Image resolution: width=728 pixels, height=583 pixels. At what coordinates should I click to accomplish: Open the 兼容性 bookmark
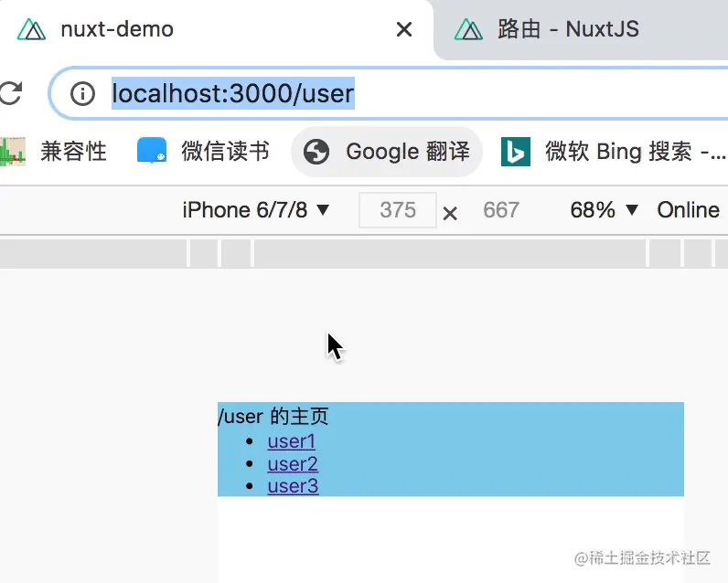54,152
